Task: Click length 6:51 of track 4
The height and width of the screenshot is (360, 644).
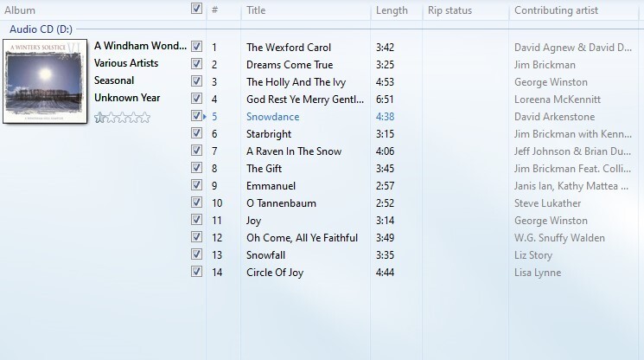Action: pyautogui.click(x=385, y=99)
